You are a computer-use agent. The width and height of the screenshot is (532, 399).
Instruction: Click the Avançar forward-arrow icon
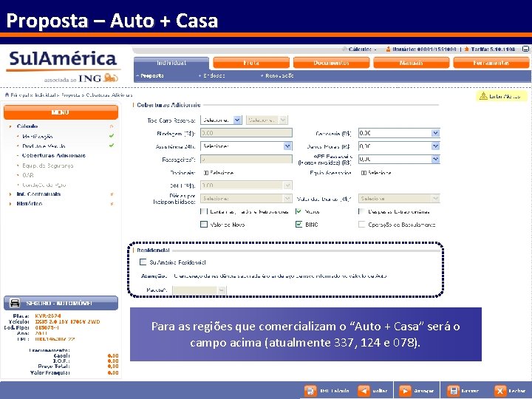tap(405, 391)
